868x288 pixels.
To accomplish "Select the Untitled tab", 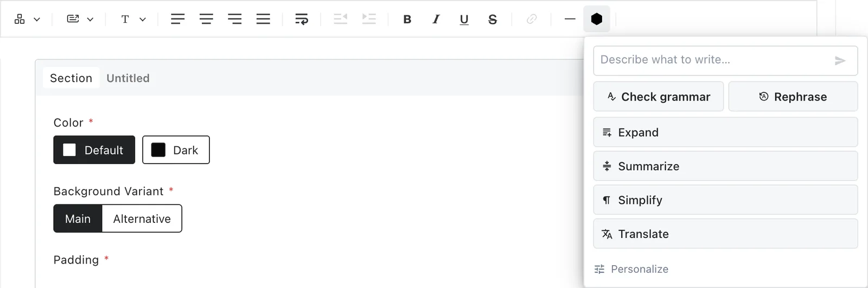I will (128, 78).
